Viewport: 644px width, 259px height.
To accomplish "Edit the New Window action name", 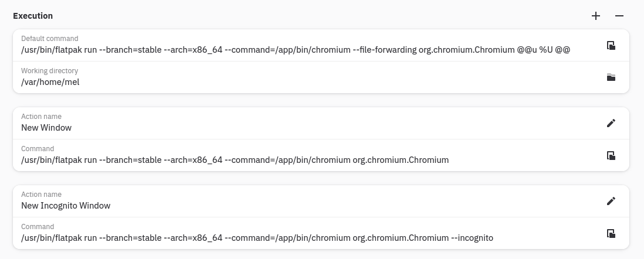I will [611, 123].
